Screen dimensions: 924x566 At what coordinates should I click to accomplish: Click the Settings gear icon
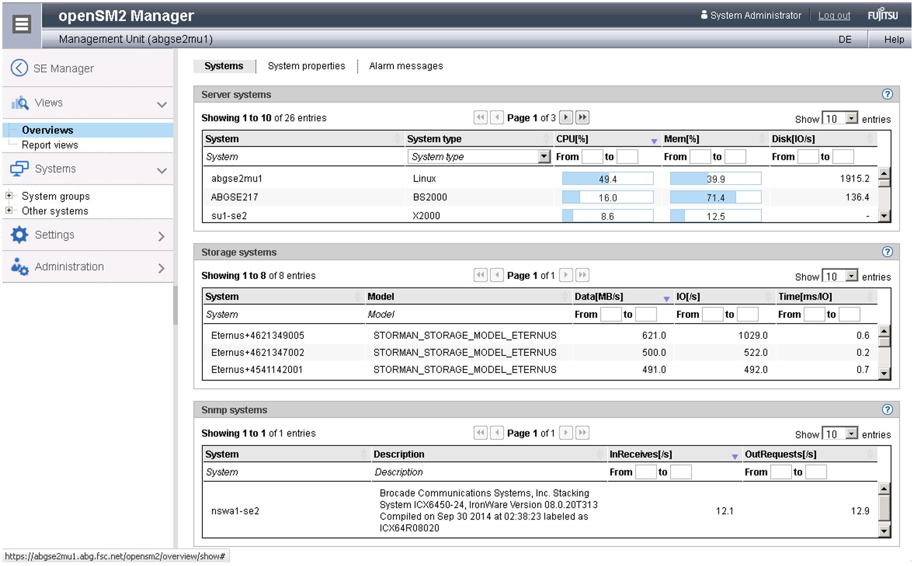coord(19,235)
